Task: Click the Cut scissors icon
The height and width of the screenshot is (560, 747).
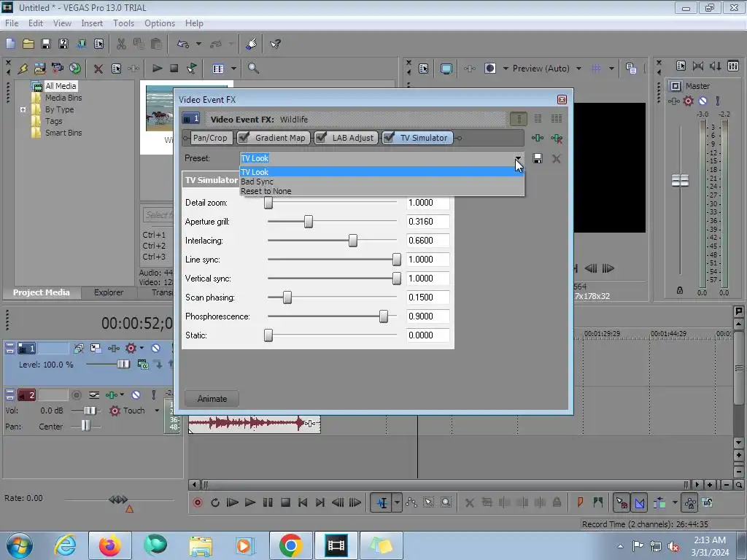Action: (x=122, y=44)
